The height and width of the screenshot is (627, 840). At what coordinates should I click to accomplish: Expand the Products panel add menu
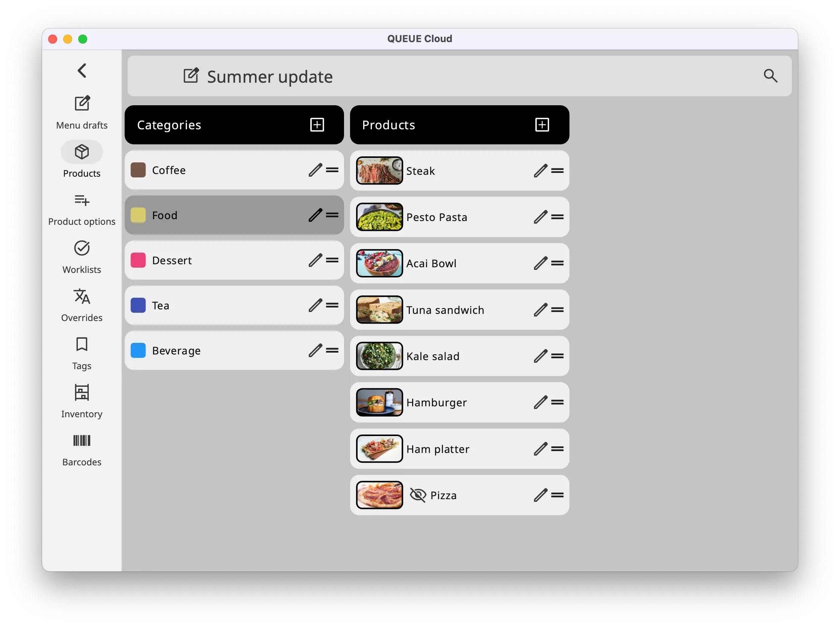pyautogui.click(x=542, y=124)
